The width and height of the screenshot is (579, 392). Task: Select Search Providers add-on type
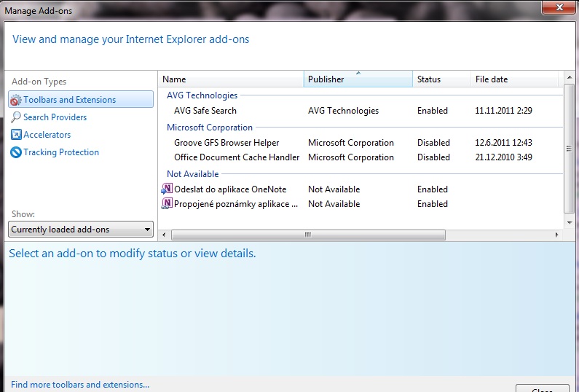click(x=55, y=117)
